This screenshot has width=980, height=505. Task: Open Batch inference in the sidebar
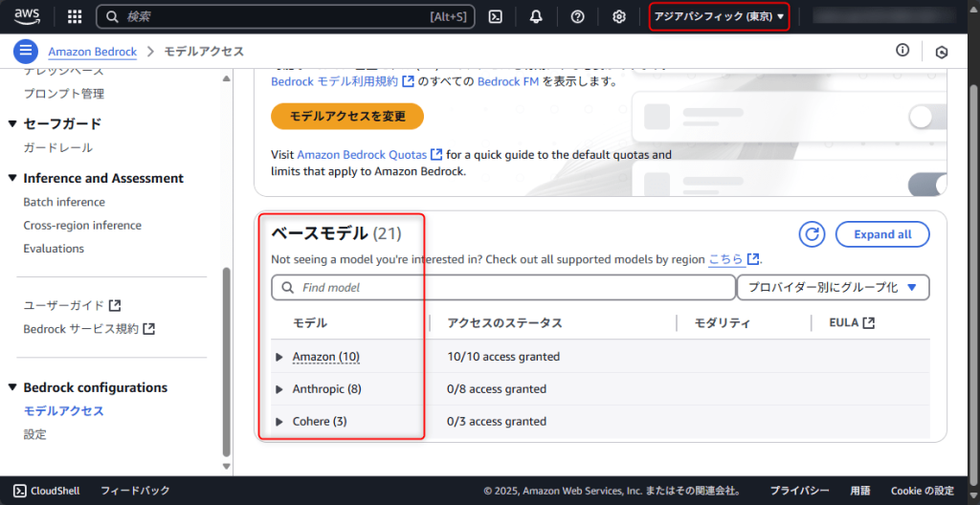click(x=64, y=202)
